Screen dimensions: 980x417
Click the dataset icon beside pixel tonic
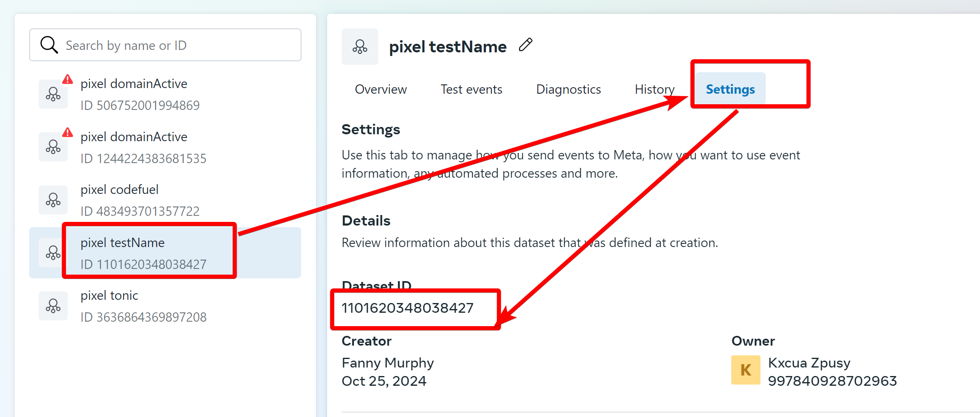[53, 306]
